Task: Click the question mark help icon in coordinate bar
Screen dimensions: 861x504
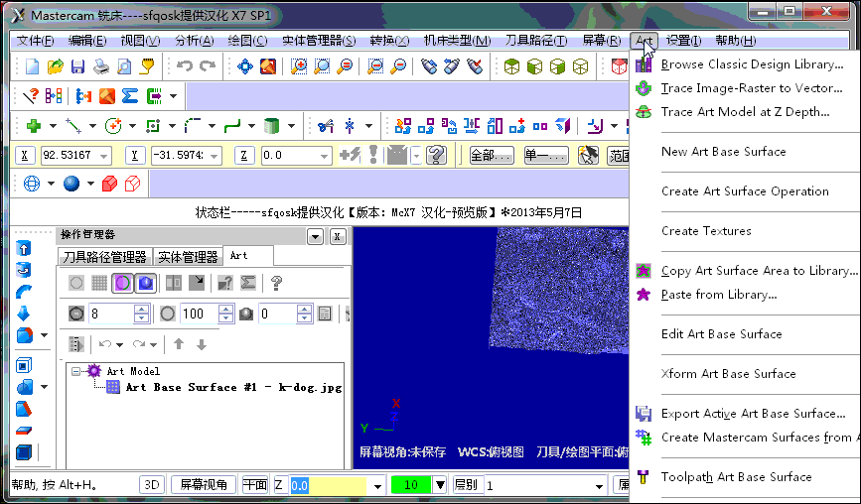Action: click(x=437, y=155)
